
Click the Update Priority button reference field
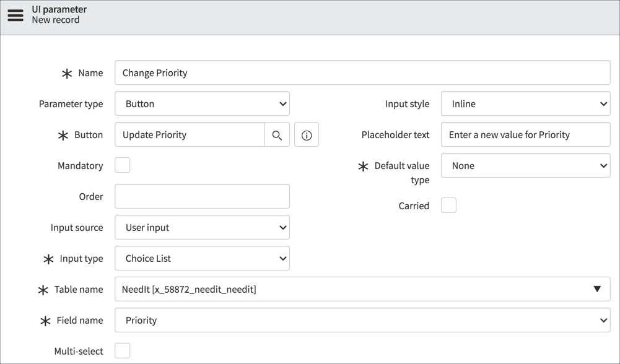coord(189,134)
